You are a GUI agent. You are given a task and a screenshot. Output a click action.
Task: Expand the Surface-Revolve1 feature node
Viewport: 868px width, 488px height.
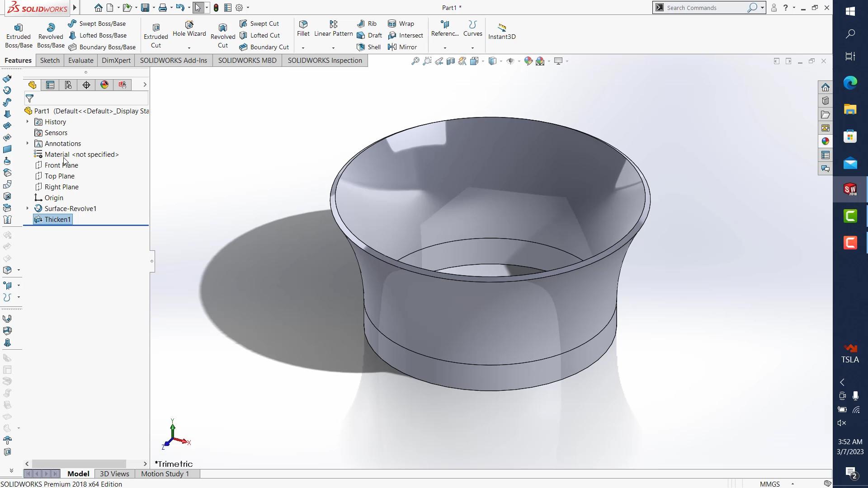pyautogui.click(x=28, y=208)
